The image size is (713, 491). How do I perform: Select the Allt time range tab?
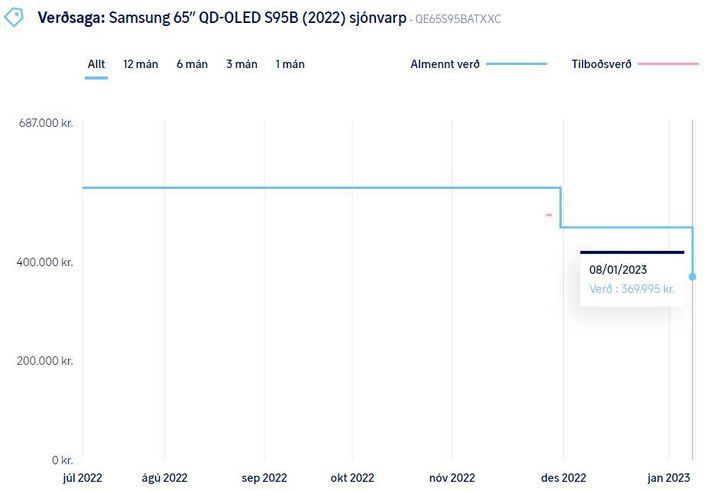[96, 64]
